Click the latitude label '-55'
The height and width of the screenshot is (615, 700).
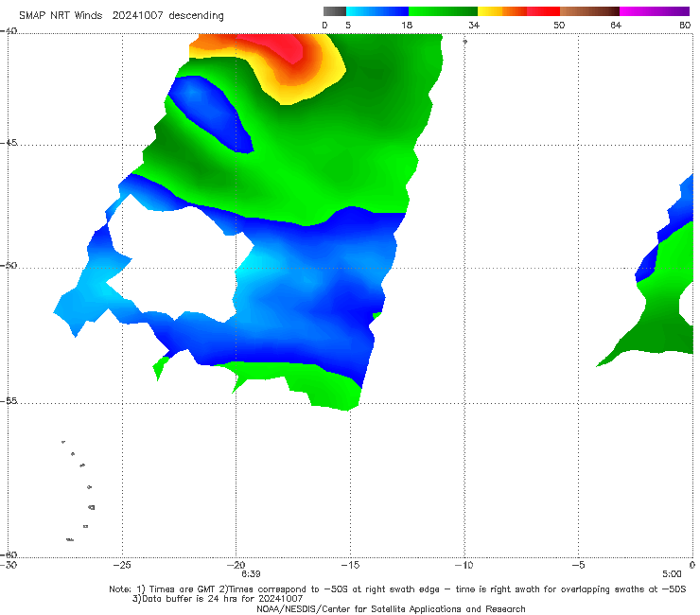[9, 400]
